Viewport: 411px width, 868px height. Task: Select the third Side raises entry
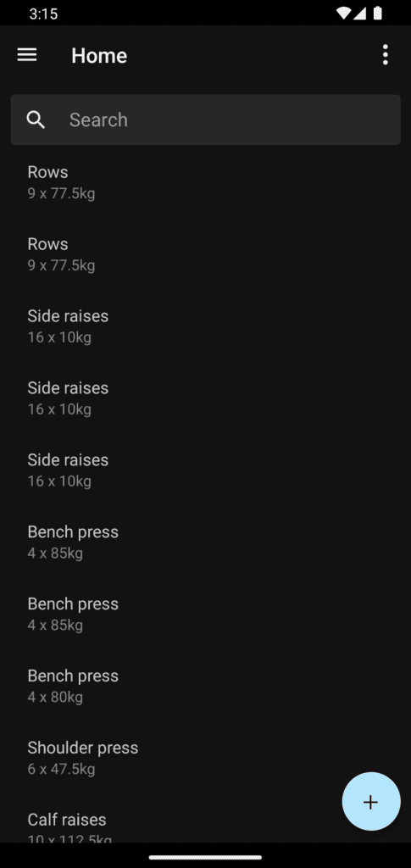205,470
